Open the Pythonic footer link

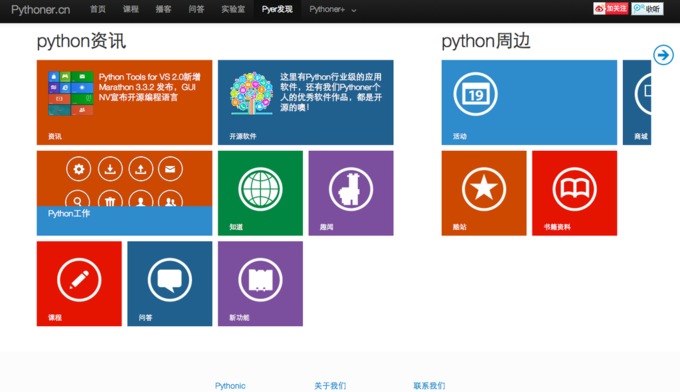[x=230, y=385]
